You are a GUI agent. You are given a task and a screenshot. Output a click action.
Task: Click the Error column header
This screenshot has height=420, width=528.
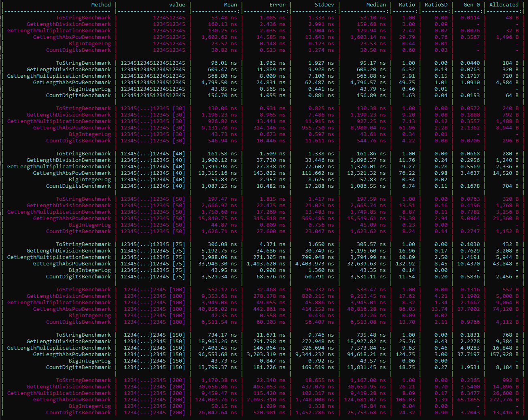(278, 5)
